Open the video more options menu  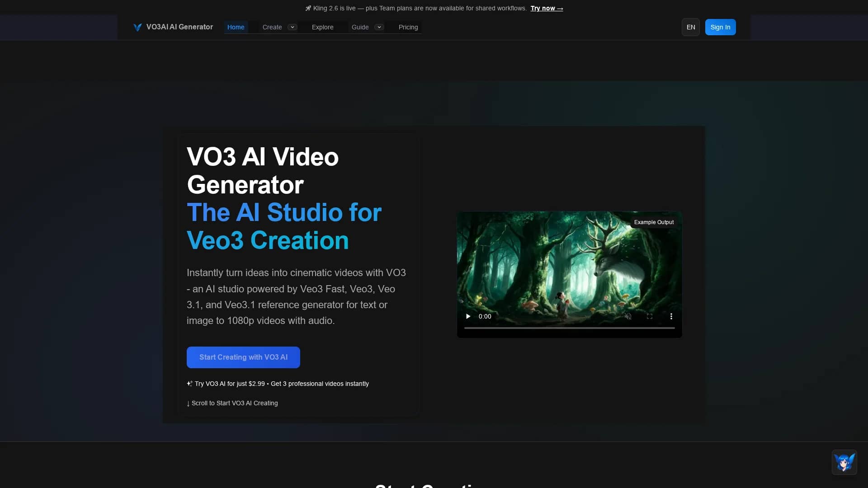pos(671,316)
